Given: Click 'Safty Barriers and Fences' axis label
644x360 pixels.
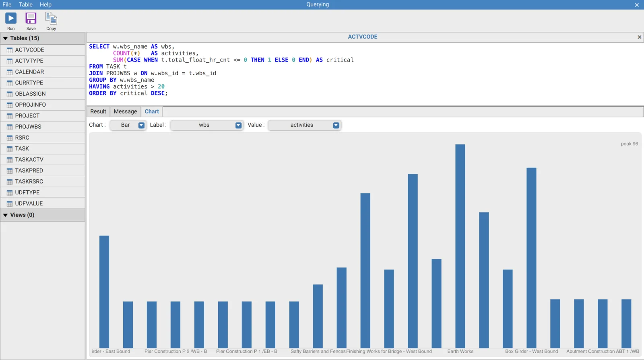Looking at the screenshot, I should 318,352.
